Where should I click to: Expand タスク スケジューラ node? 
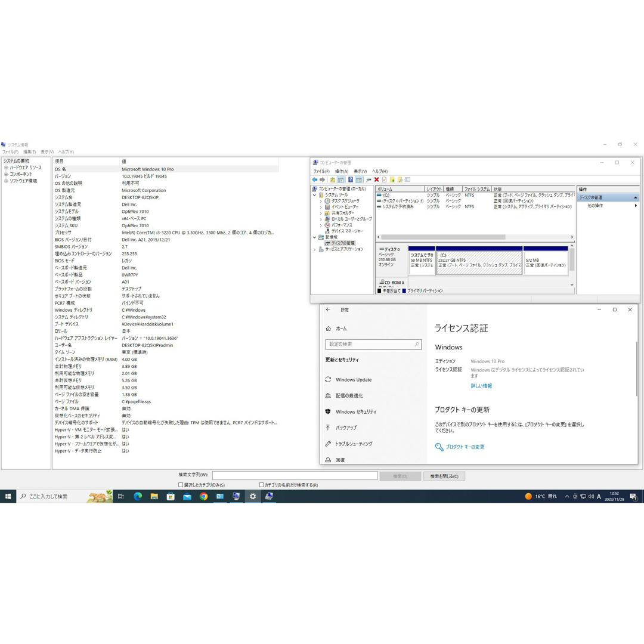[321, 202]
